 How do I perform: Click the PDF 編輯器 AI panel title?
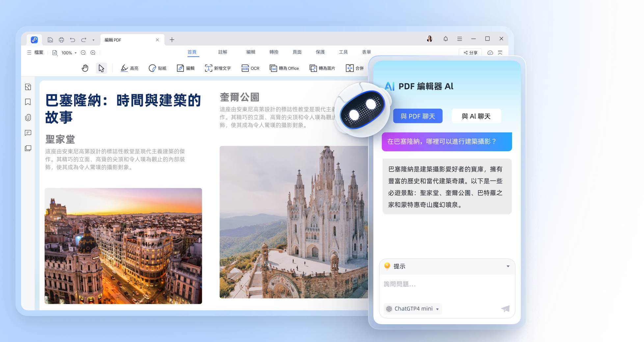pos(426,86)
